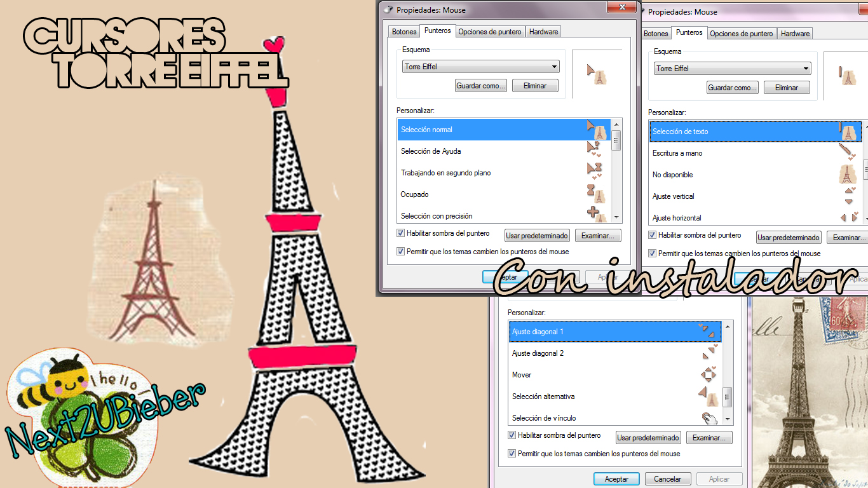Image resolution: width=868 pixels, height=488 pixels.
Task: Click scroll-up arrow of the Selección normal list
Action: [616, 124]
